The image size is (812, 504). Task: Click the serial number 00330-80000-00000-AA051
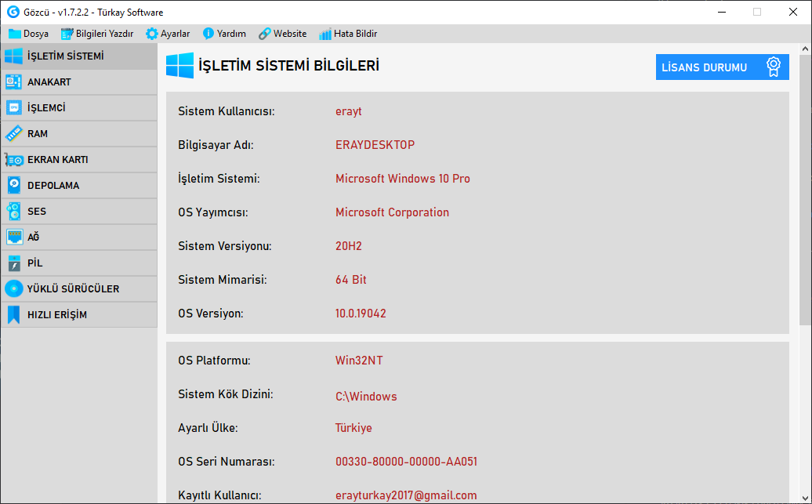click(x=406, y=462)
